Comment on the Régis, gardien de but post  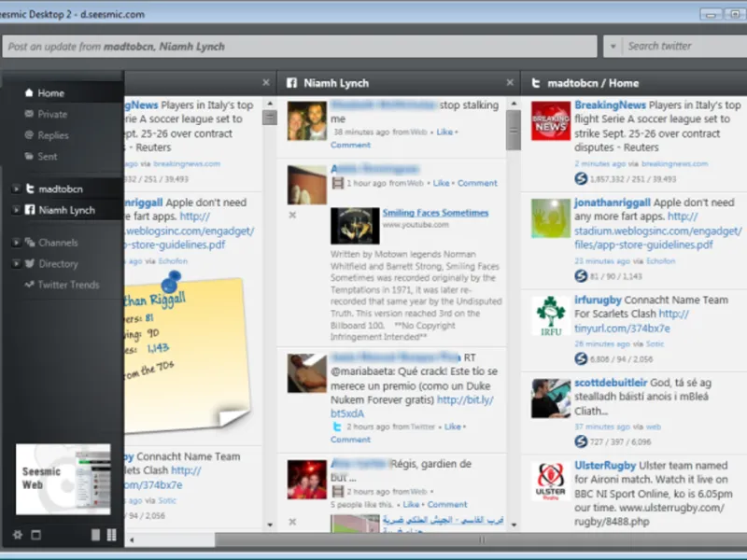447,504
